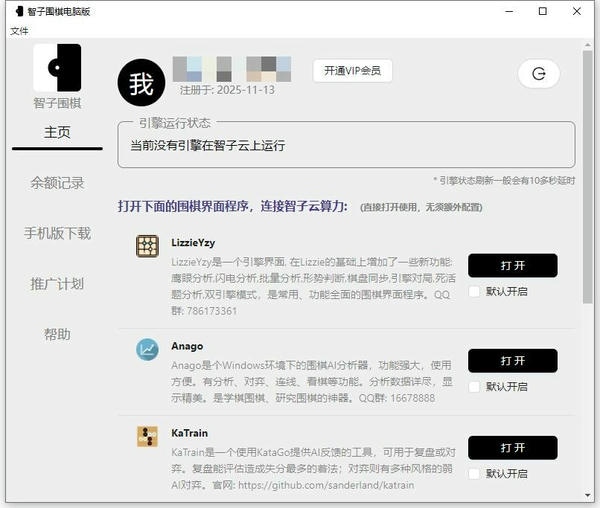Screen dimensions: 600x508
Task: Open the 余额记录 page
Action: coord(57,183)
